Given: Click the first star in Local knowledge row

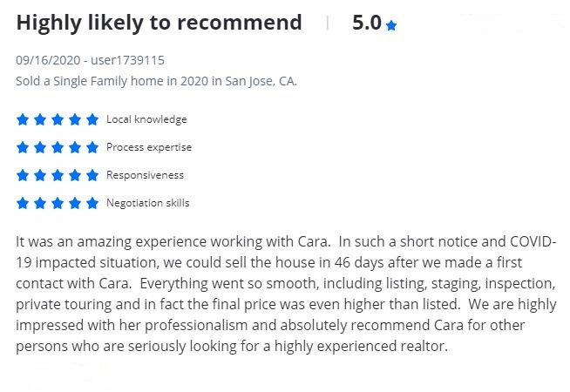Looking at the screenshot, I should coord(23,119).
